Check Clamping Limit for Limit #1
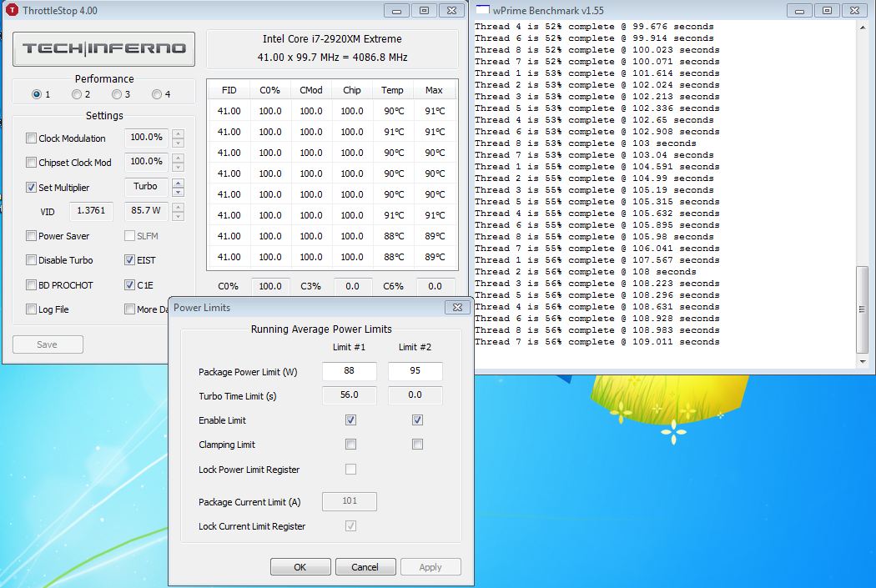This screenshot has width=876, height=588. tap(351, 445)
